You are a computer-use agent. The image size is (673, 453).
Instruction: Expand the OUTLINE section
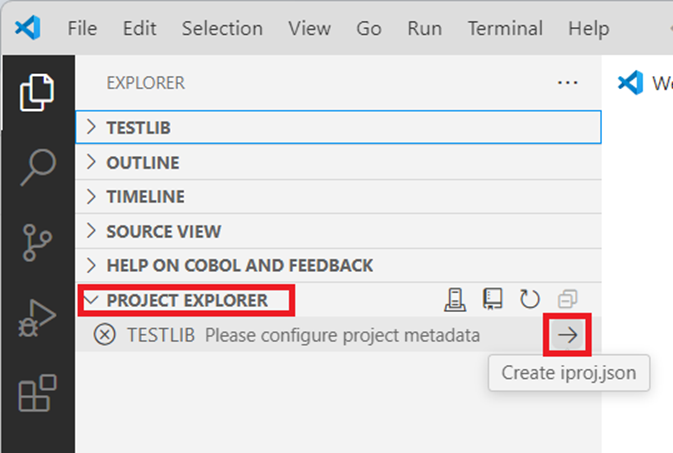click(142, 163)
